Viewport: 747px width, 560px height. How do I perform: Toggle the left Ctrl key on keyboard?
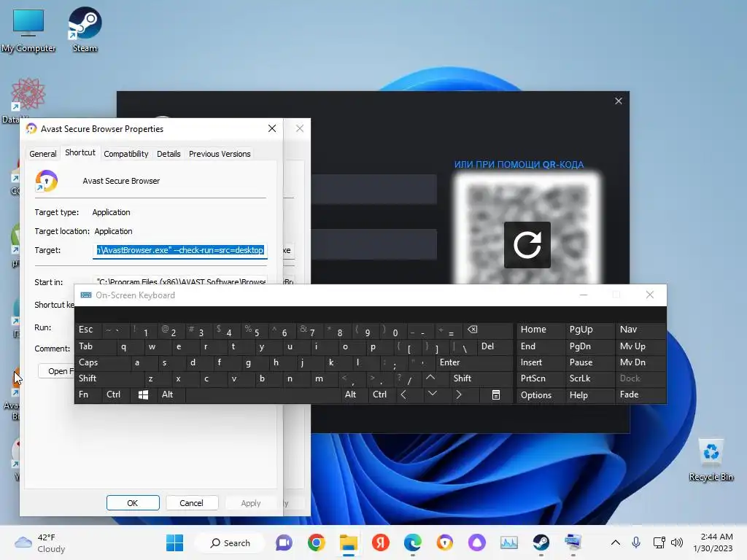tap(116, 394)
